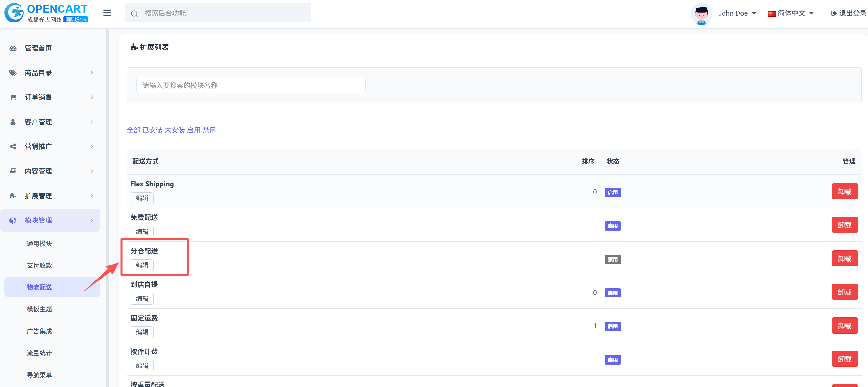Click the dashboard icon beside 管理首页
This screenshot has height=387, width=868.
pyautogui.click(x=13, y=48)
